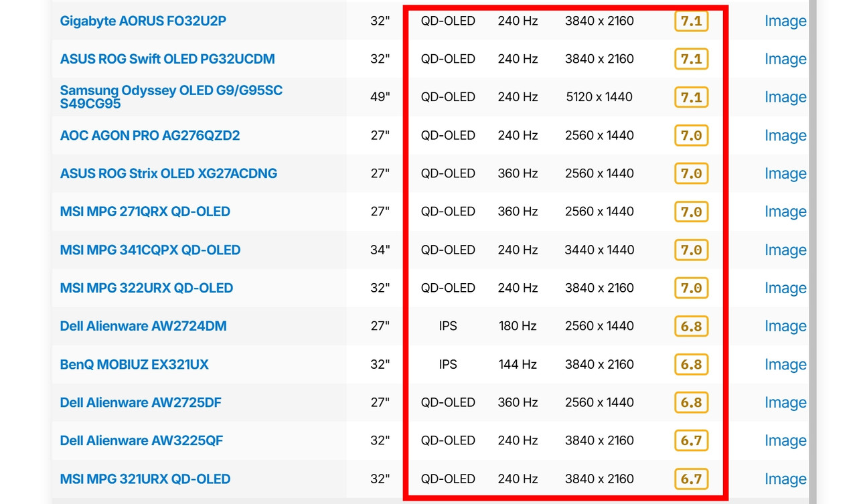Viewport: 857px width, 504px height.
Task: Click the 7.1 score badge for Samsung G9
Action: click(691, 97)
